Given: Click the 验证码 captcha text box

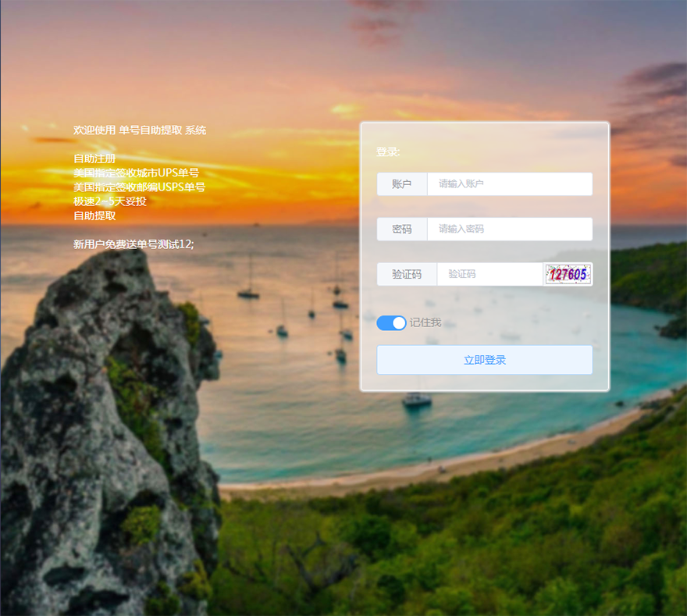Looking at the screenshot, I should [x=489, y=274].
